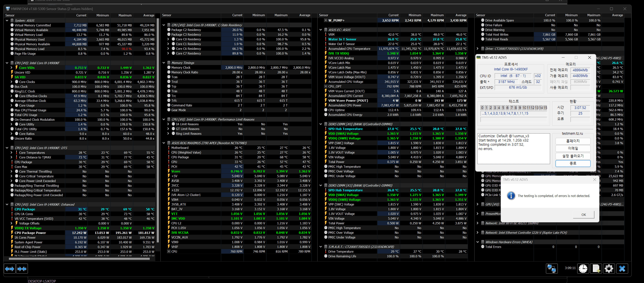Click OK in the testing completed dialog
Image resolution: width=644 pixels, height=283 pixels.
click(x=583, y=215)
